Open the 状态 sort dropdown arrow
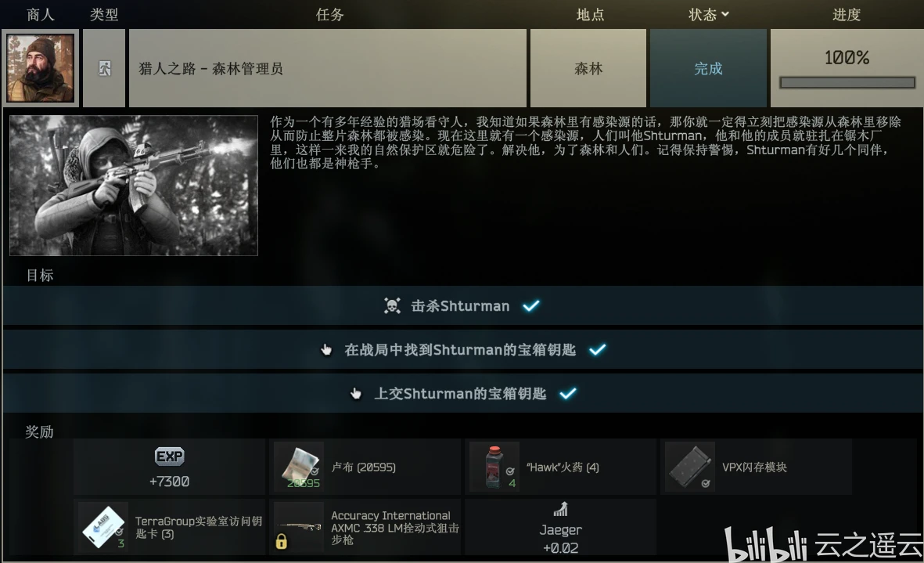The height and width of the screenshot is (563, 924). (724, 14)
